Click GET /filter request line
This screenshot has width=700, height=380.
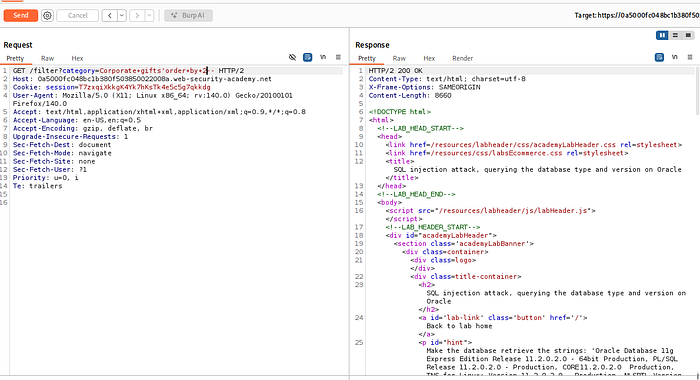128,71
